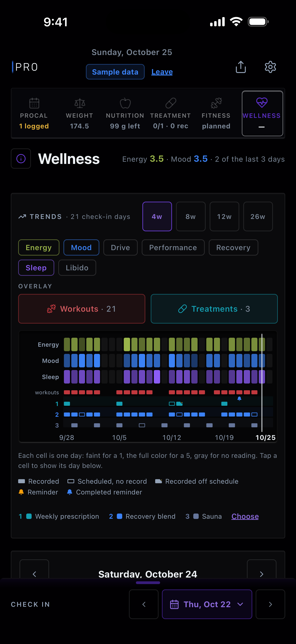This screenshot has height=644, width=296.
Task: Tap the completed reminder bell in chart
Action: (x=239, y=399)
